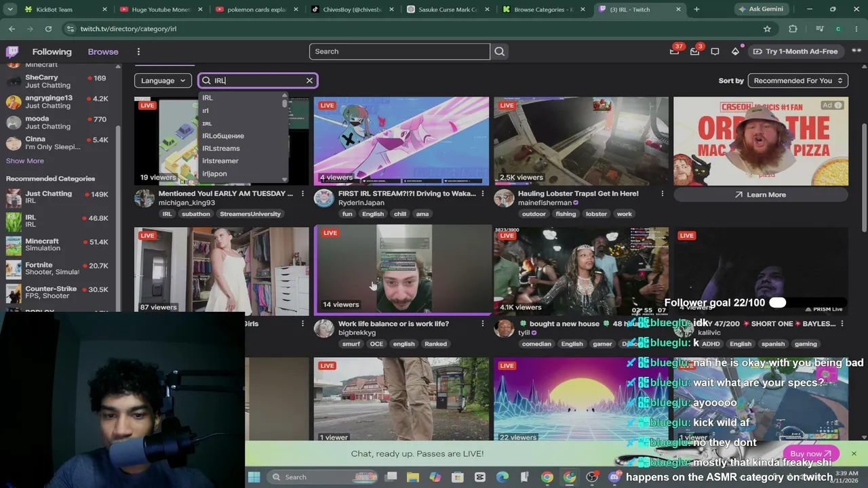The image size is (868, 488).
Task: Open FIRST IRL STREAM thumbnail by RyderInJapan
Action: click(x=401, y=141)
